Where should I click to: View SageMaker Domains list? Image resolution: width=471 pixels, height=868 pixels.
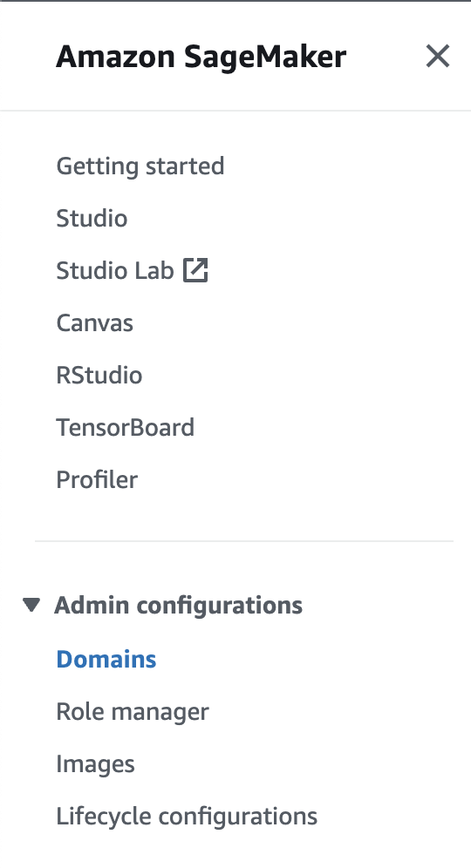coord(106,659)
